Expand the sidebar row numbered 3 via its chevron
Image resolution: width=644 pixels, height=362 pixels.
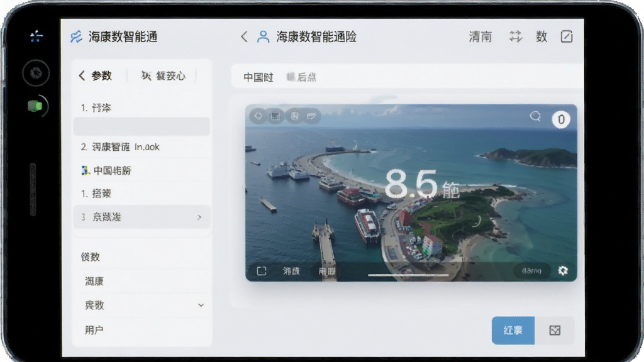point(199,217)
